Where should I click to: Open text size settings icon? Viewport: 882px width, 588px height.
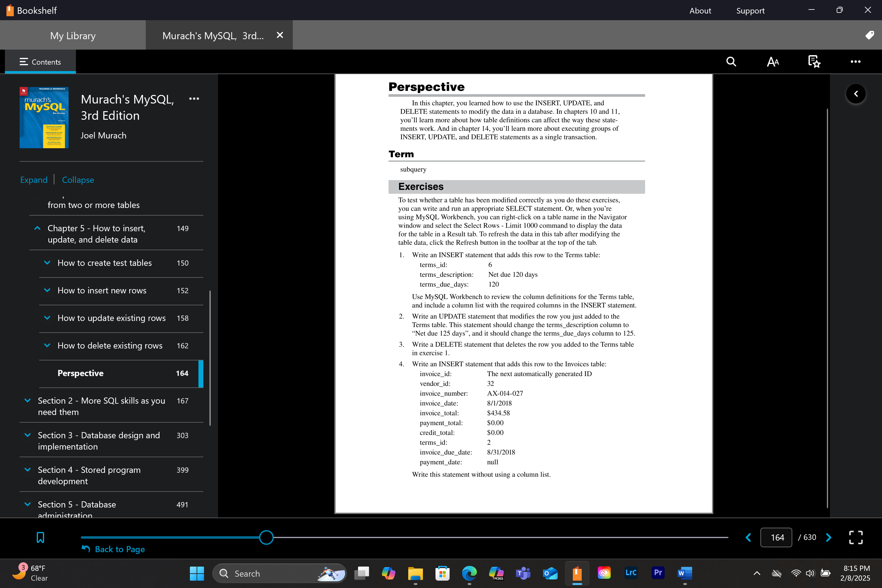[x=773, y=62]
